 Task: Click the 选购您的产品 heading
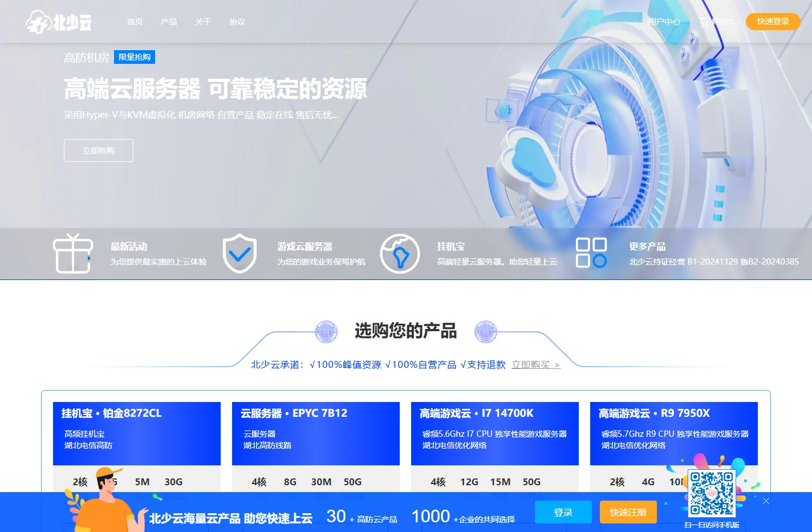pyautogui.click(x=406, y=331)
